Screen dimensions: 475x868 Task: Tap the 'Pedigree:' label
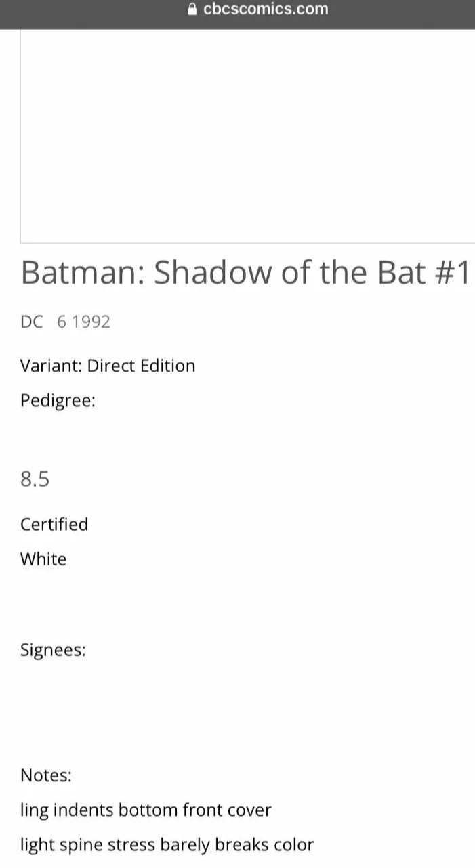click(x=58, y=400)
